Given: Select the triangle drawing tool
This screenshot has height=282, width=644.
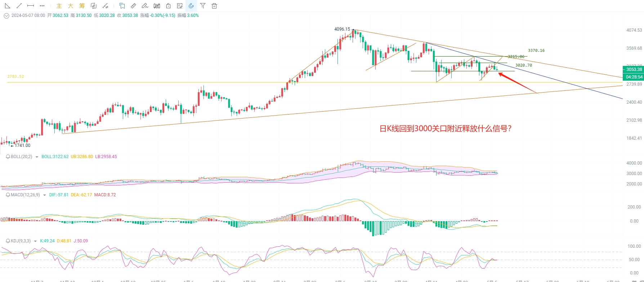Looking at the screenshot, I should [x=8, y=6].
